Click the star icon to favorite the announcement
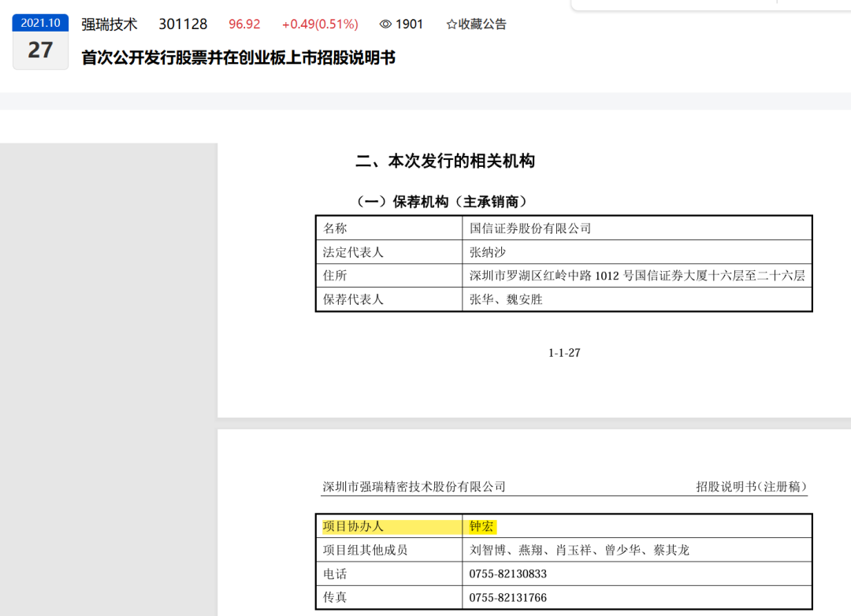 coord(451,24)
